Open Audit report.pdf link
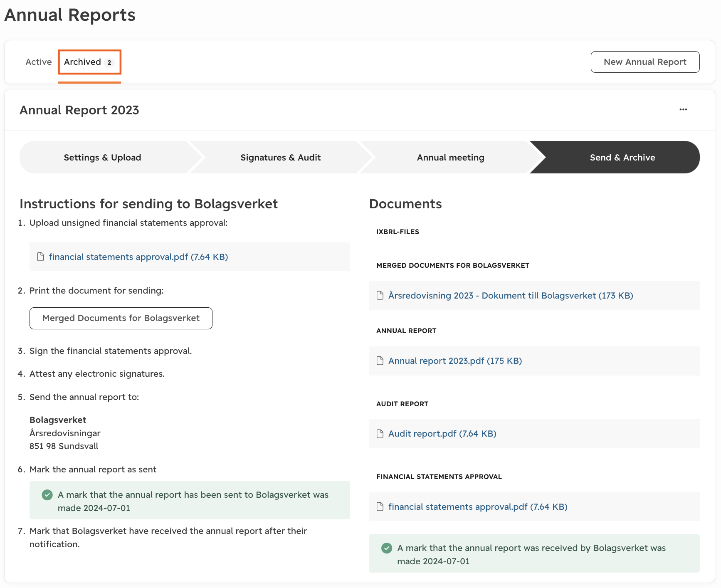The image size is (721, 588). point(442,434)
